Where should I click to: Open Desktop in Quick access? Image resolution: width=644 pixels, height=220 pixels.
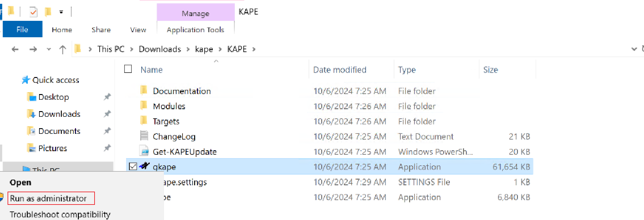pyautogui.click(x=54, y=97)
